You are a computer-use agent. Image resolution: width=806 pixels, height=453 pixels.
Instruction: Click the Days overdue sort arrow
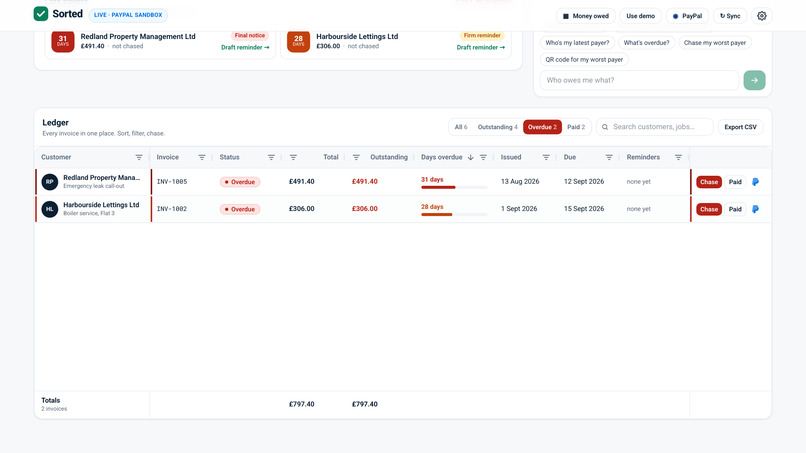[x=470, y=157]
